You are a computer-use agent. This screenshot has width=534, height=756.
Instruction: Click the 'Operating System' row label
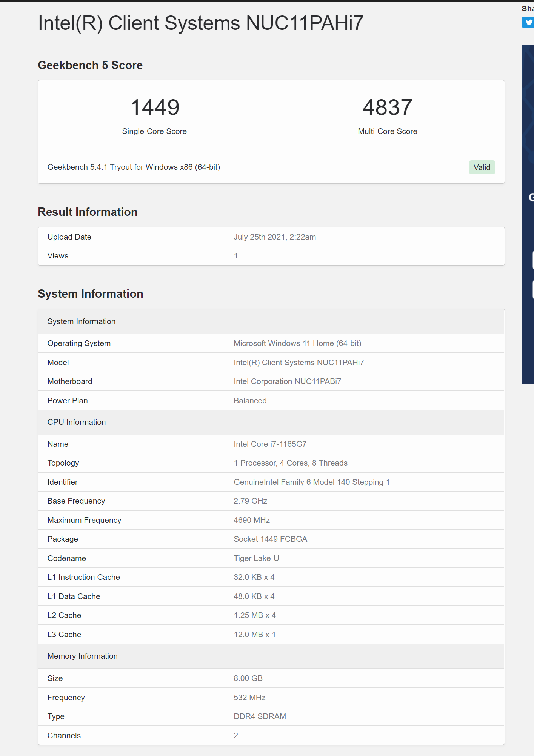pos(79,343)
